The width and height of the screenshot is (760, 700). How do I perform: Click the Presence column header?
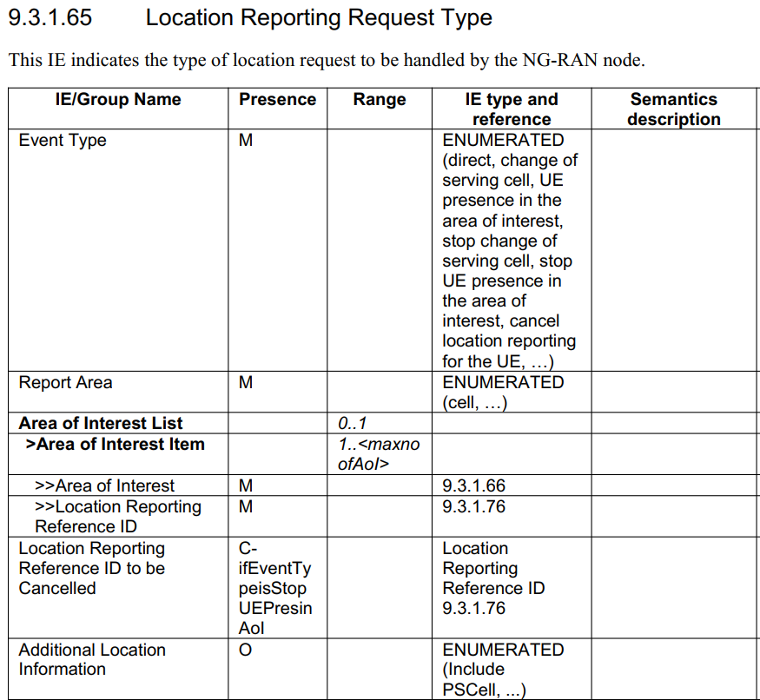276,99
